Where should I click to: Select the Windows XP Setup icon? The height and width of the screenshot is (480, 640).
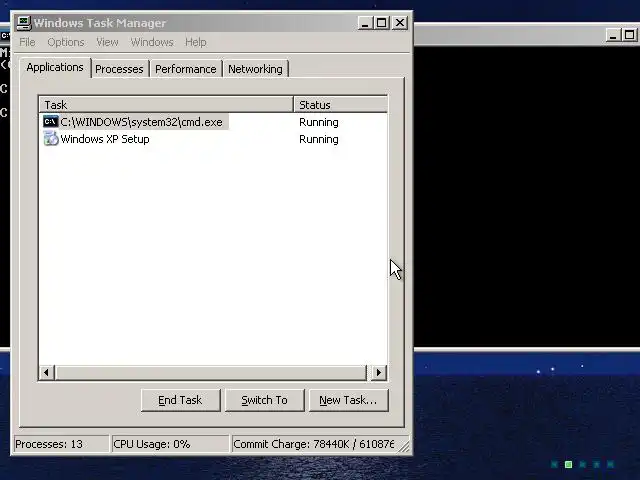[x=51, y=139]
